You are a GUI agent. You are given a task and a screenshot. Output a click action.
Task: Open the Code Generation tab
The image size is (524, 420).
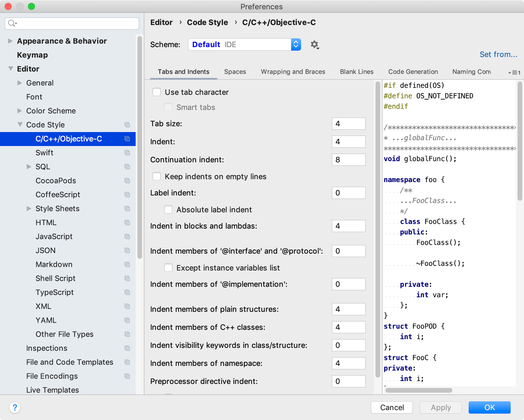(413, 72)
